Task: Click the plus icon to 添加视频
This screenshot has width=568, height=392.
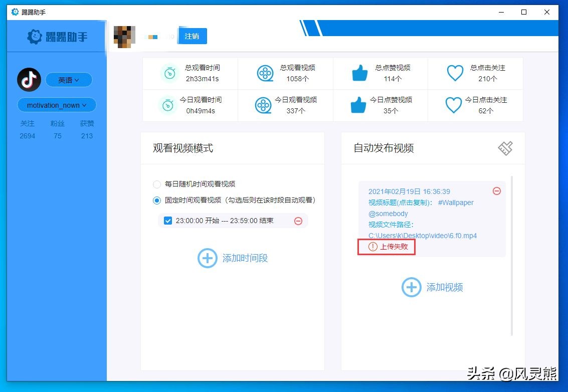Action: [411, 287]
